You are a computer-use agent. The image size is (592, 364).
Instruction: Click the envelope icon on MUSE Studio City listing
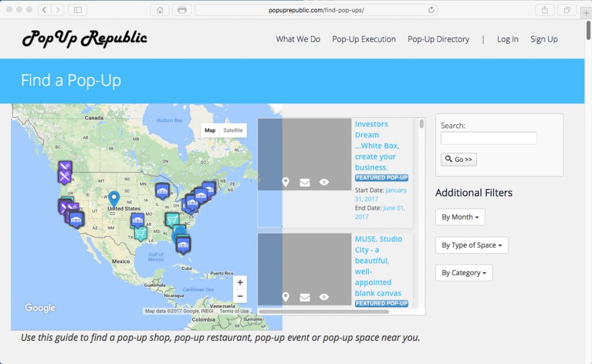pos(305,297)
